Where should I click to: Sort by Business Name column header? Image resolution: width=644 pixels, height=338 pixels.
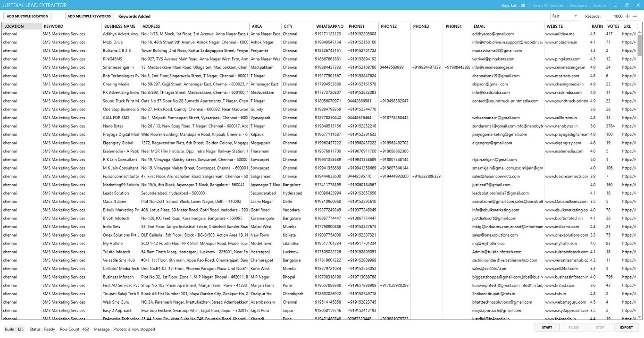coord(120,26)
